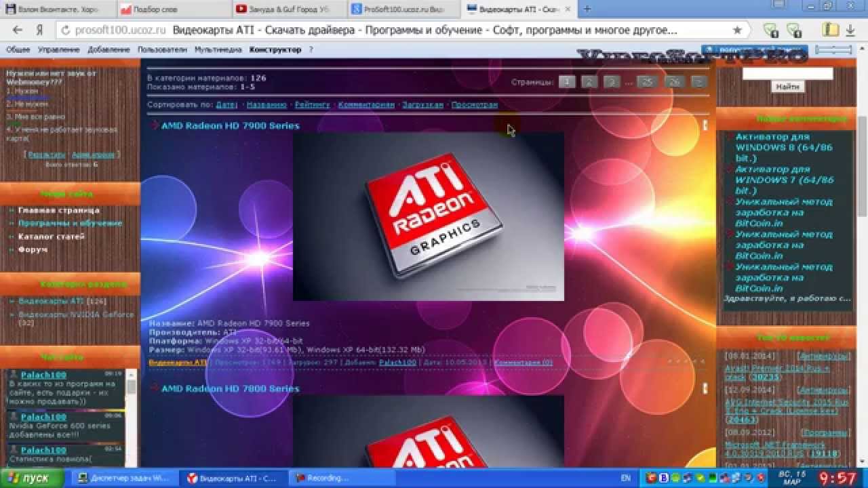This screenshot has height=488, width=868.
Task: Go to page 3 of materials
Action: [612, 82]
